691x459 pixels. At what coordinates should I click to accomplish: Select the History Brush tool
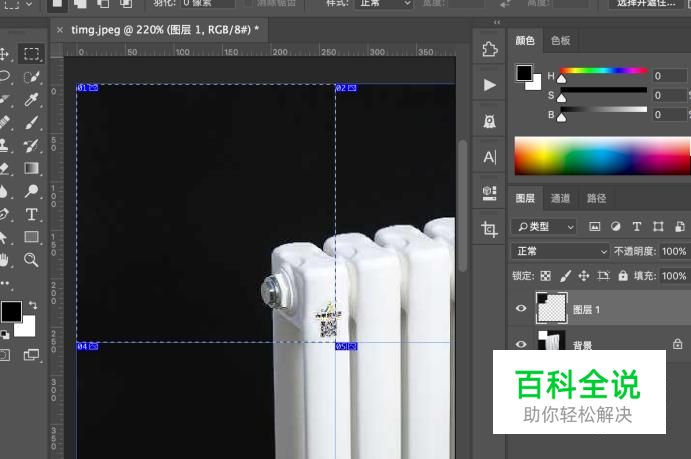point(31,145)
